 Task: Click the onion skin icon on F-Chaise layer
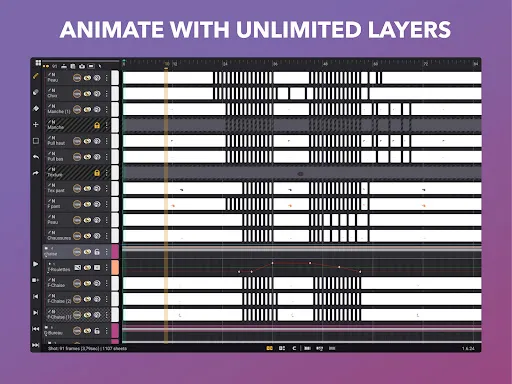pyautogui.click(x=97, y=283)
